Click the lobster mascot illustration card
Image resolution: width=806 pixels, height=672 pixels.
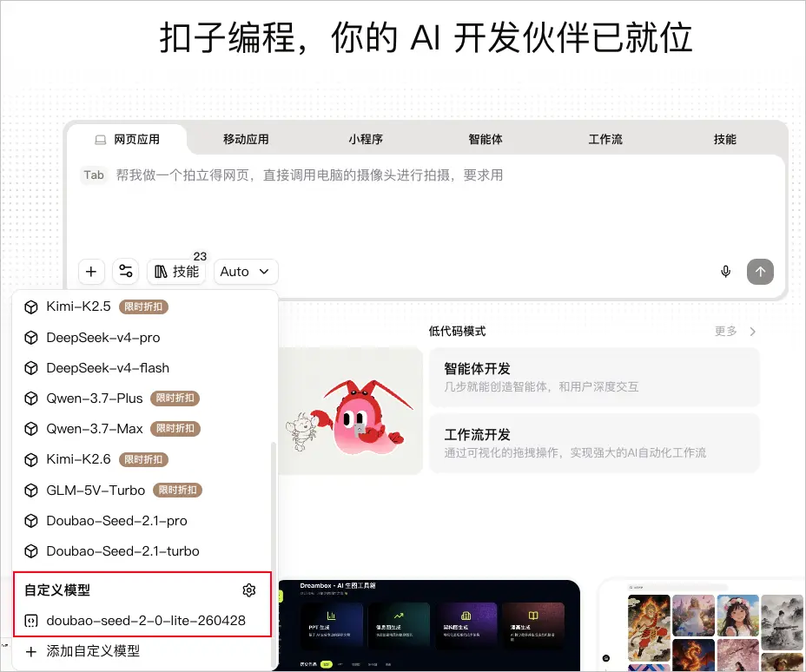[x=350, y=411]
